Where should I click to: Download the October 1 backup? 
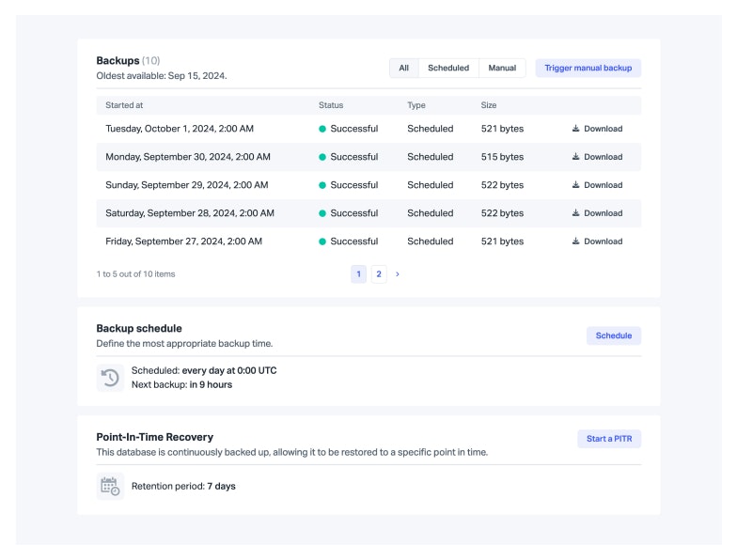597,129
